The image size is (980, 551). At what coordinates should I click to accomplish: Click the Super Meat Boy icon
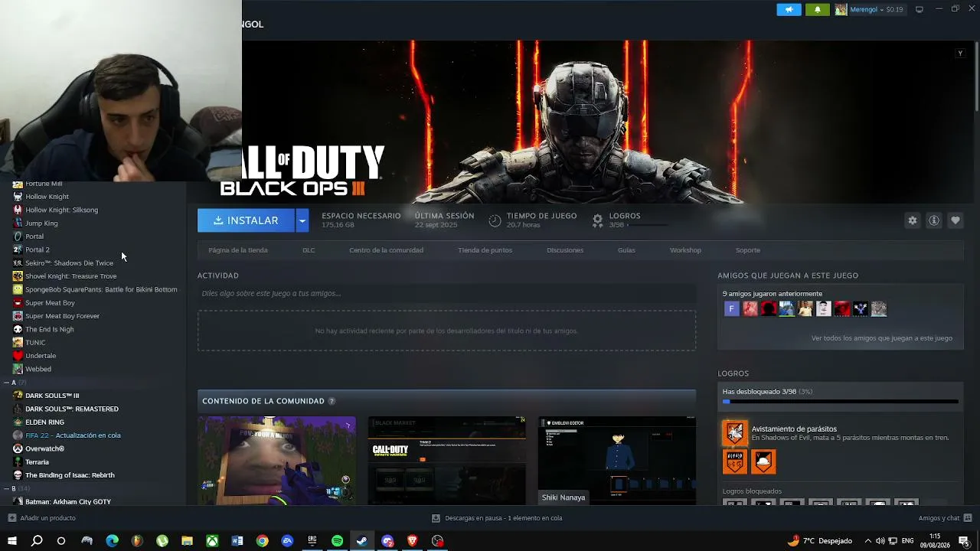click(18, 302)
